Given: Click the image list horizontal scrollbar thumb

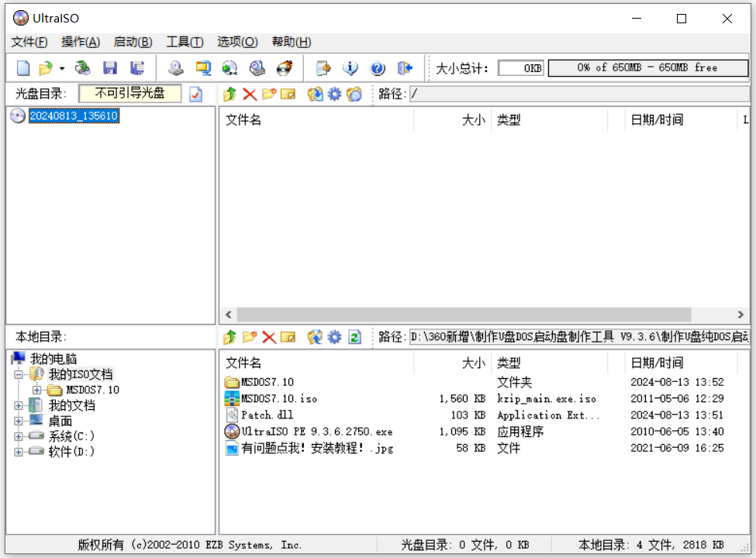Looking at the screenshot, I should click(464, 315).
